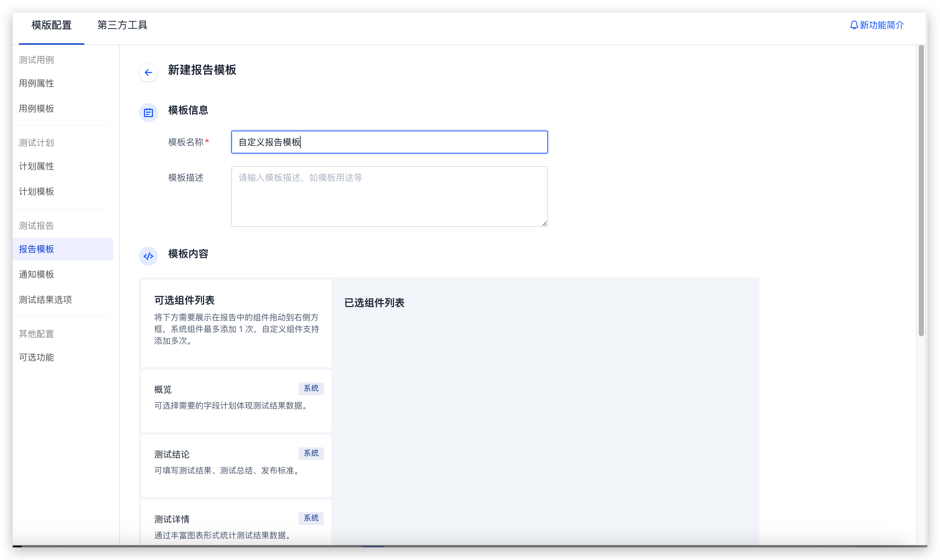Click the 其他配置 sidebar group label
Screen dimensions: 940x560
(37, 334)
